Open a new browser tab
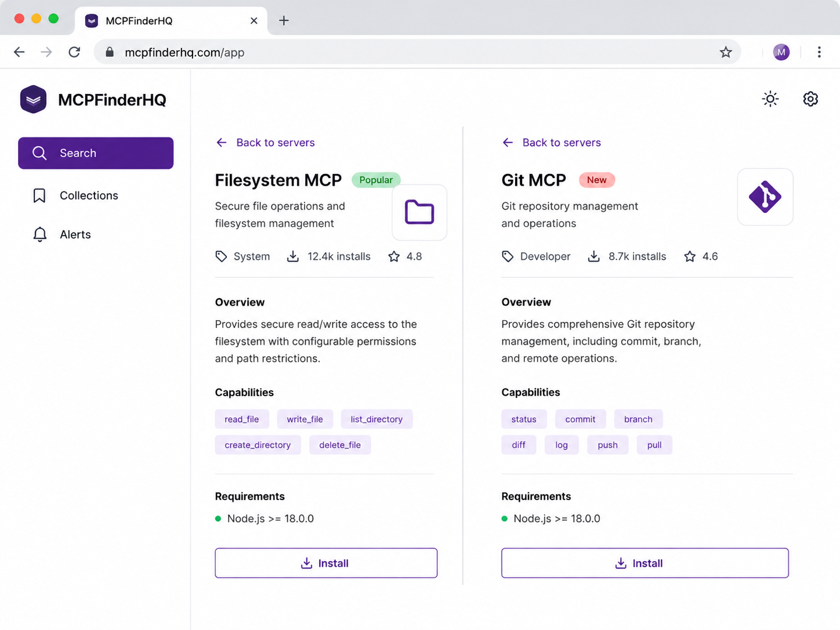Screen dimensions: 840x630 pyautogui.click(x=284, y=21)
